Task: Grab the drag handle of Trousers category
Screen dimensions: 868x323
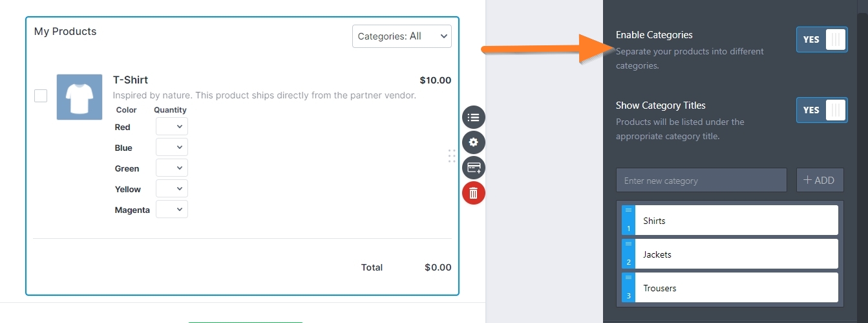Action: coord(628,287)
